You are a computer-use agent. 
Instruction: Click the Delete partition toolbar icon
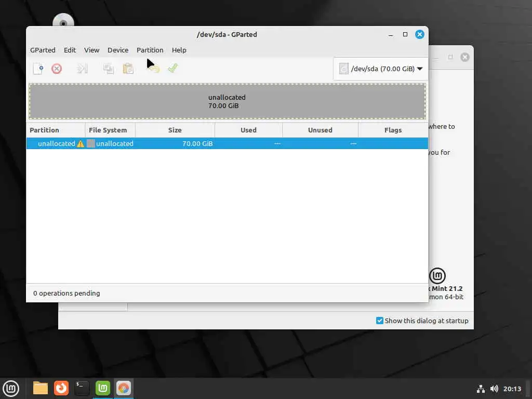coord(57,69)
